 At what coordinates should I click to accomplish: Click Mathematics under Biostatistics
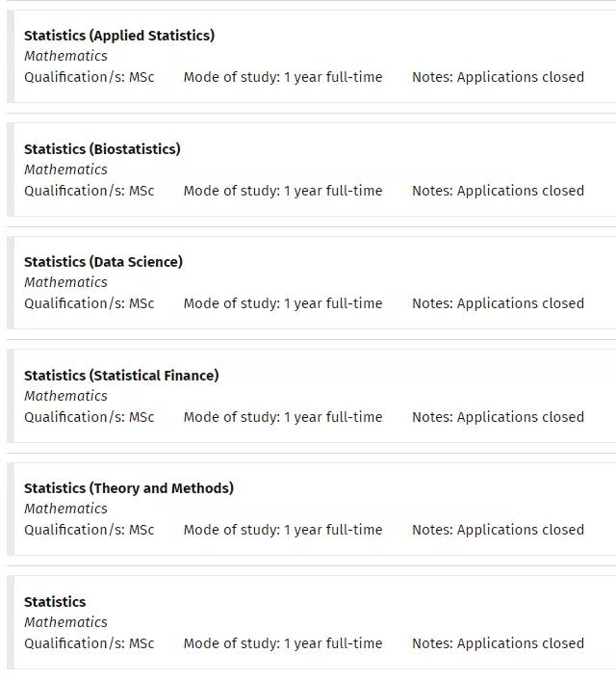(x=65, y=170)
